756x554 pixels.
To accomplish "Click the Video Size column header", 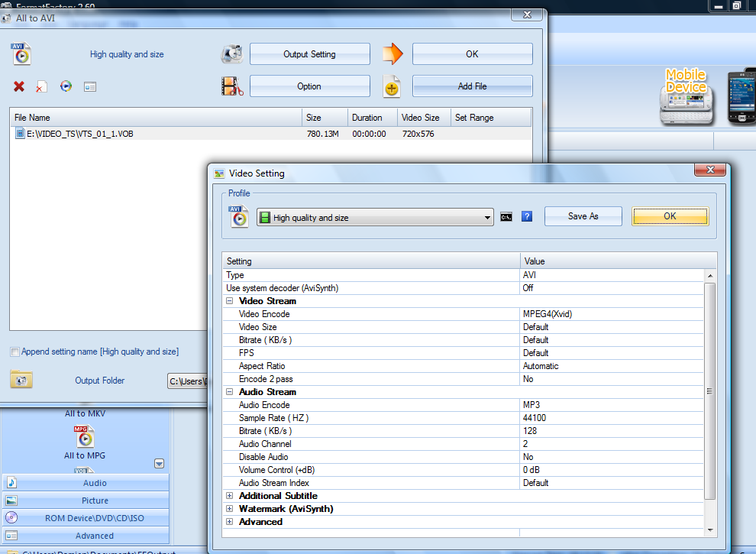I will coord(424,118).
